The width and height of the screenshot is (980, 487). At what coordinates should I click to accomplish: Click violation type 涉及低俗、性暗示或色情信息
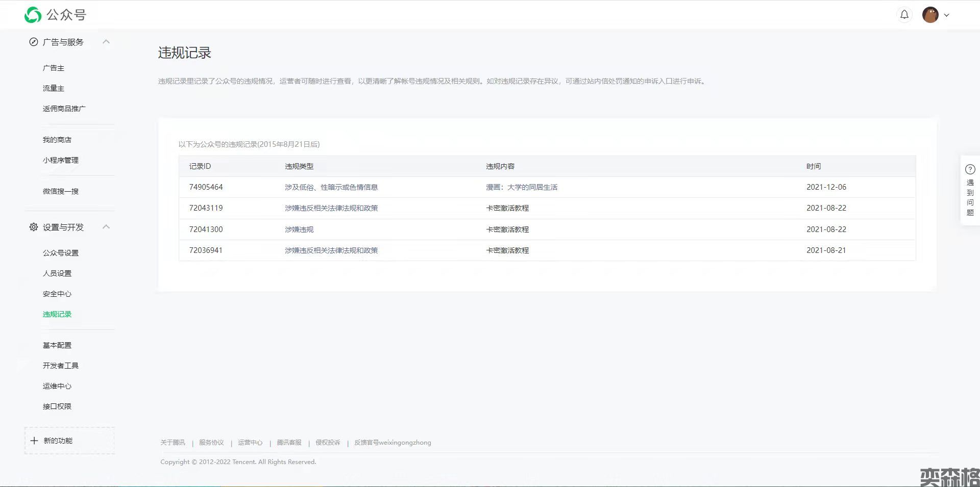pyautogui.click(x=331, y=187)
